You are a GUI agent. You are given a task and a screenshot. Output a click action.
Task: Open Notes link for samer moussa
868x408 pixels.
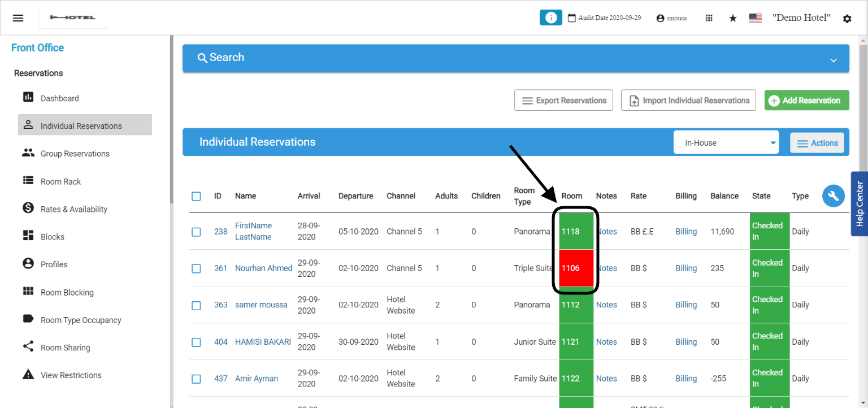606,305
